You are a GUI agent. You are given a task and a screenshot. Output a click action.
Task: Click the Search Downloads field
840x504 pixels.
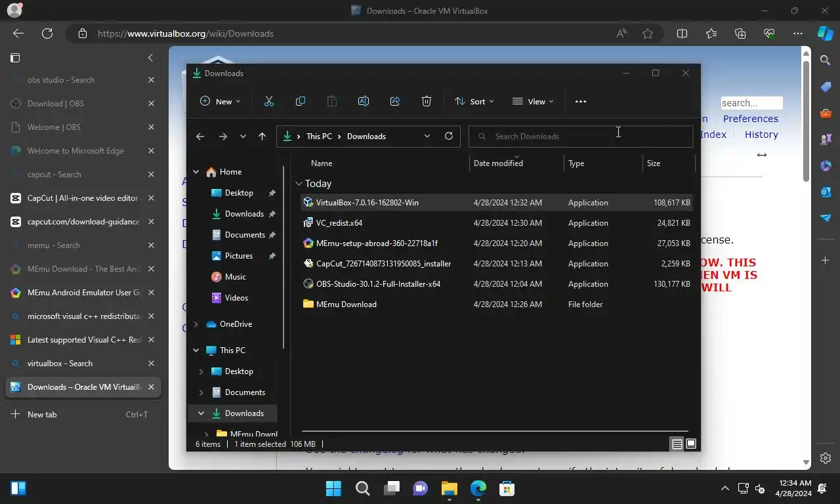pyautogui.click(x=581, y=136)
